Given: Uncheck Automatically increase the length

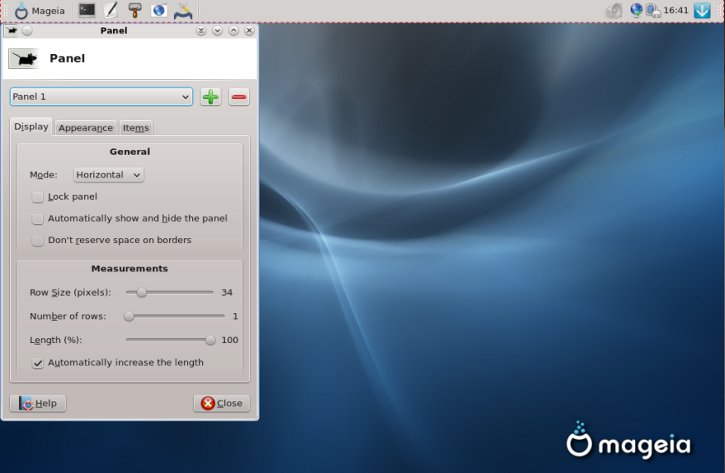Looking at the screenshot, I should [37, 363].
